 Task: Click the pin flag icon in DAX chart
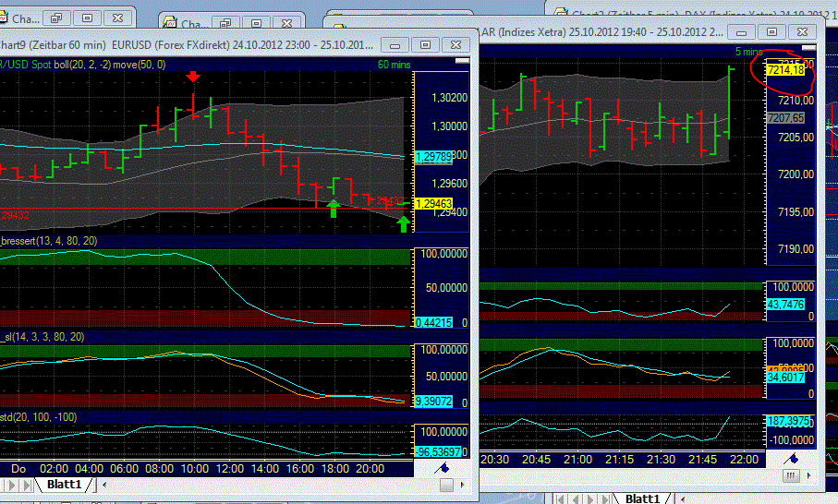(x=792, y=458)
